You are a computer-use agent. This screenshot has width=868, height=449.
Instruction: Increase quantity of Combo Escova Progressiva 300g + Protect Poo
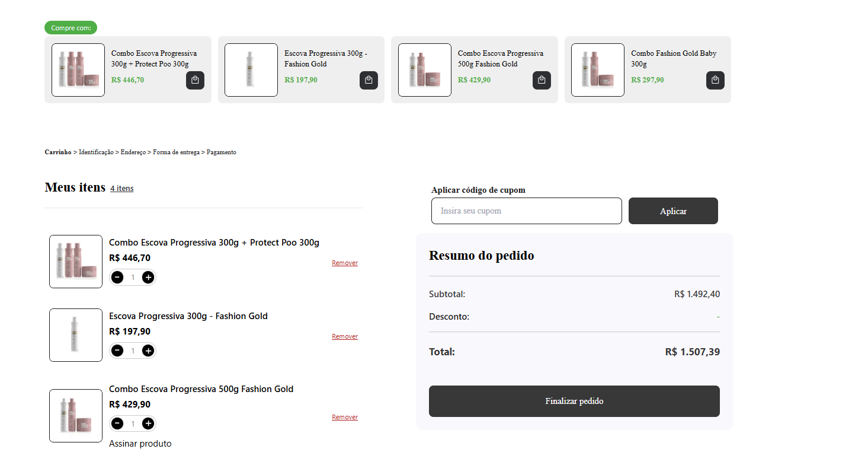[x=148, y=277]
